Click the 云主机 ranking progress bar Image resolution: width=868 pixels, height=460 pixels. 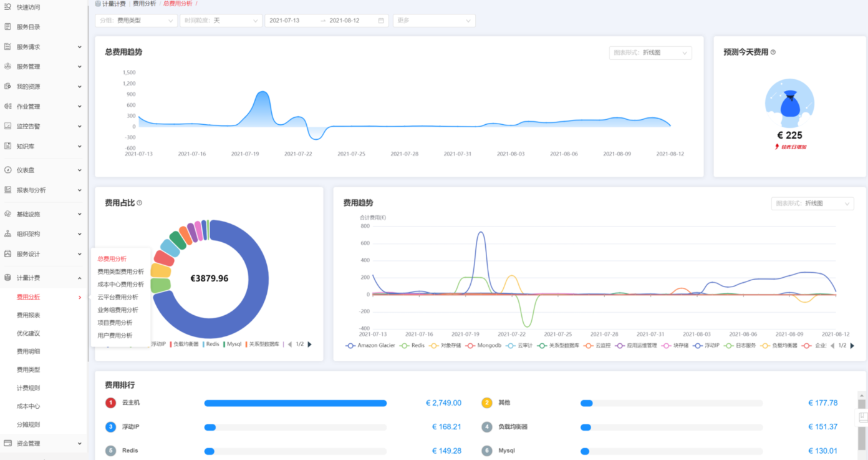point(296,403)
